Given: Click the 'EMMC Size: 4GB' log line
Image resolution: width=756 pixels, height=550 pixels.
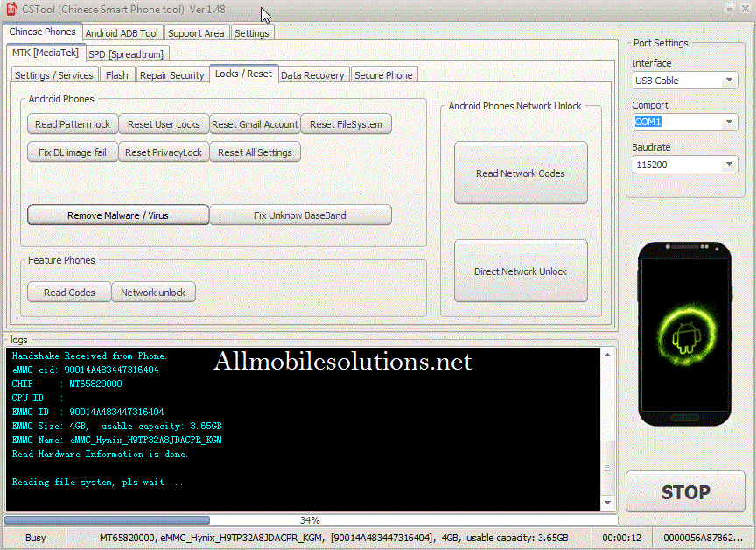Looking at the screenshot, I should [x=116, y=426].
